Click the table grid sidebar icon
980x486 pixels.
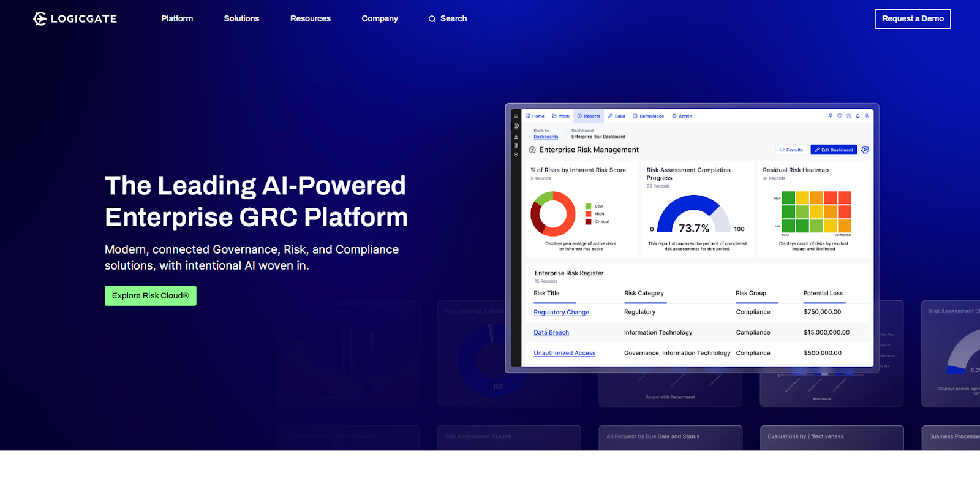point(516,145)
